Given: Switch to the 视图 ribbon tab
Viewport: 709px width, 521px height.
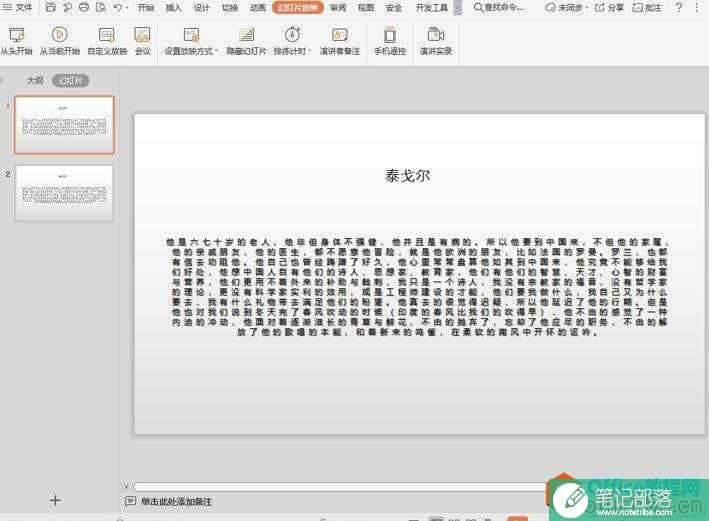Looking at the screenshot, I should click(x=366, y=8).
